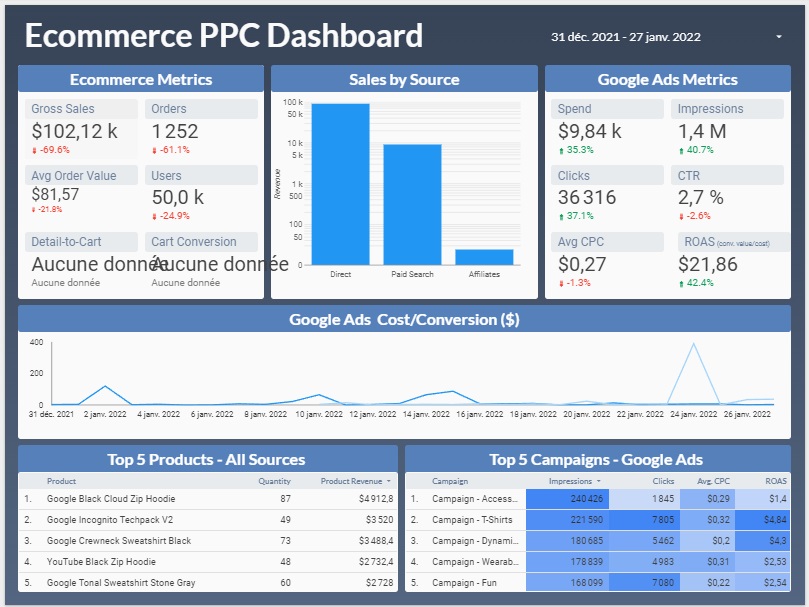
Task: Select Campaign - Wearab... row
Action: click(598, 562)
